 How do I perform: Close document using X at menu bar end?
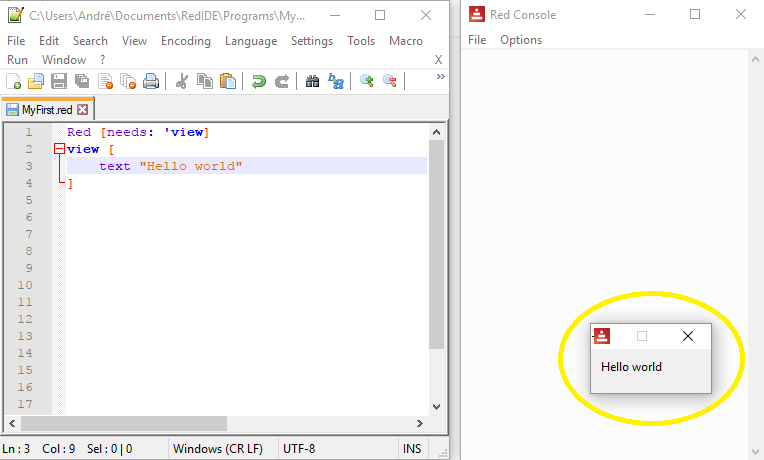pos(438,60)
